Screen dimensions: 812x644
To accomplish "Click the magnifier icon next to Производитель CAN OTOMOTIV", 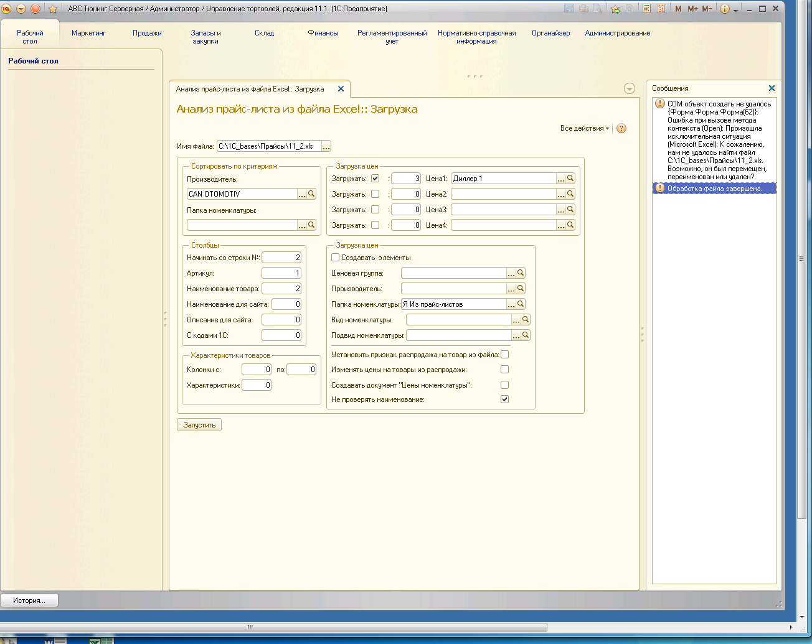I will (x=311, y=194).
